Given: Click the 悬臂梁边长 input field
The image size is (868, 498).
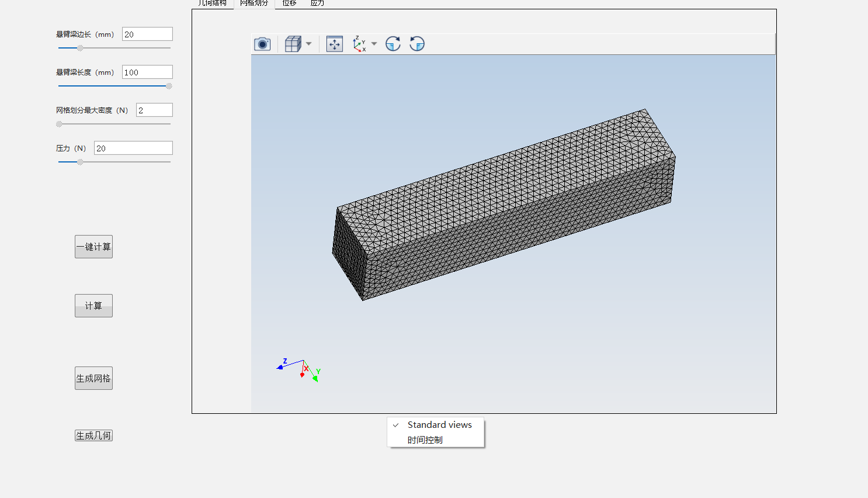Looking at the screenshot, I should [147, 34].
